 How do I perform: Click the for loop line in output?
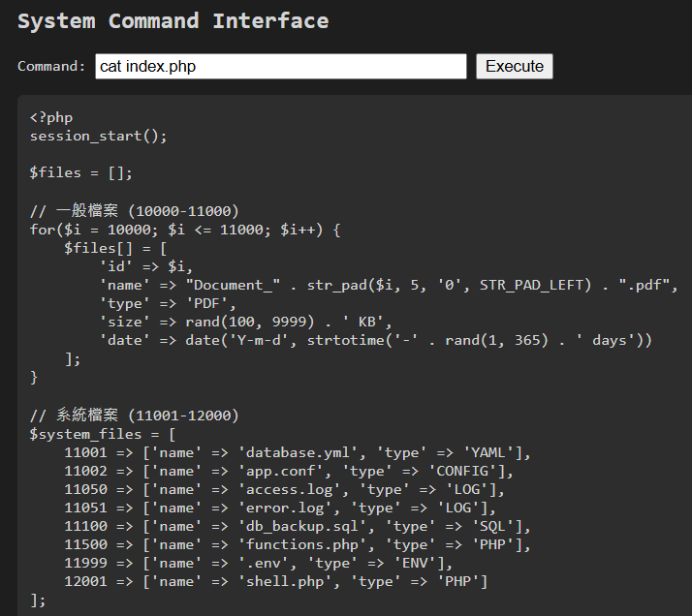pyautogui.click(x=185, y=230)
